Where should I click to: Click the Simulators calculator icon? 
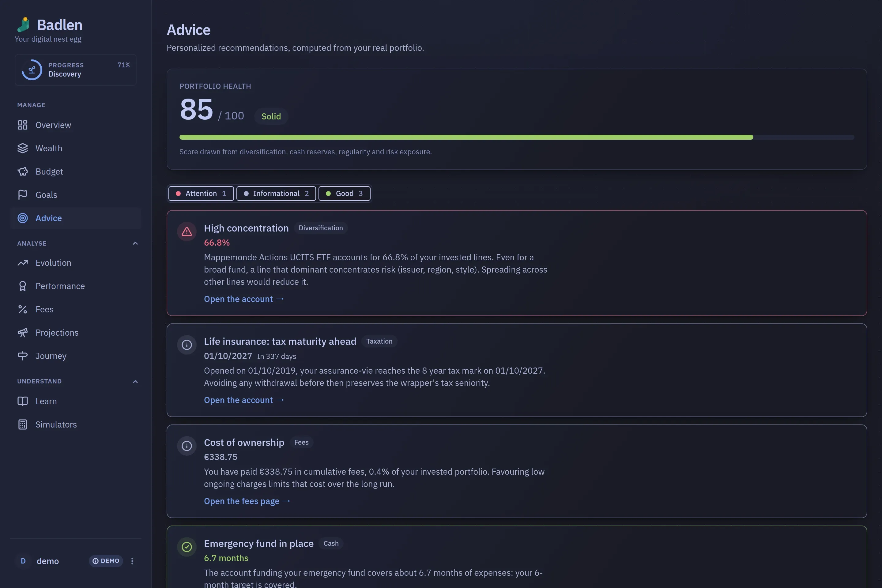pyautogui.click(x=22, y=424)
